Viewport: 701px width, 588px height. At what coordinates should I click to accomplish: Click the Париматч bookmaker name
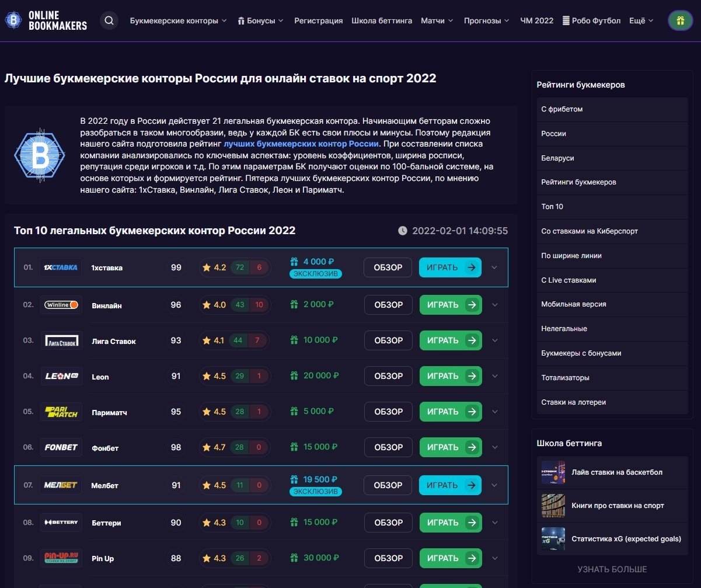(x=109, y=412)
